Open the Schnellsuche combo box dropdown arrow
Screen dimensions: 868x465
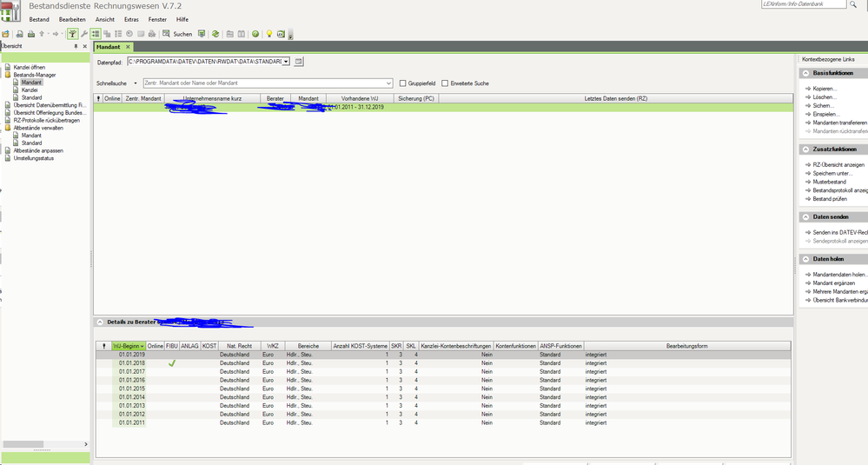389,83
